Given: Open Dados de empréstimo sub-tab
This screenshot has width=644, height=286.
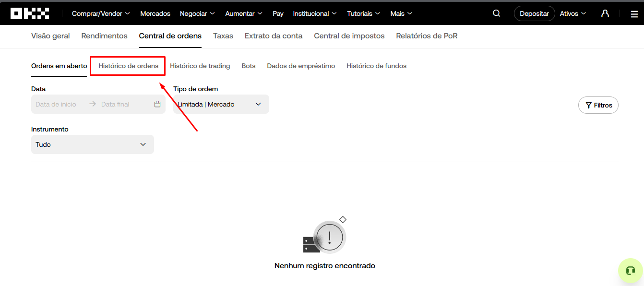Looking at the screenshot, I should point(301,66).
